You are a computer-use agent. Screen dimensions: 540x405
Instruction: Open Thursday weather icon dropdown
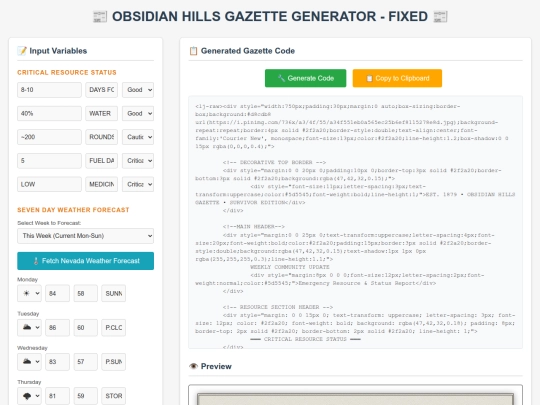tap(29, 396)
